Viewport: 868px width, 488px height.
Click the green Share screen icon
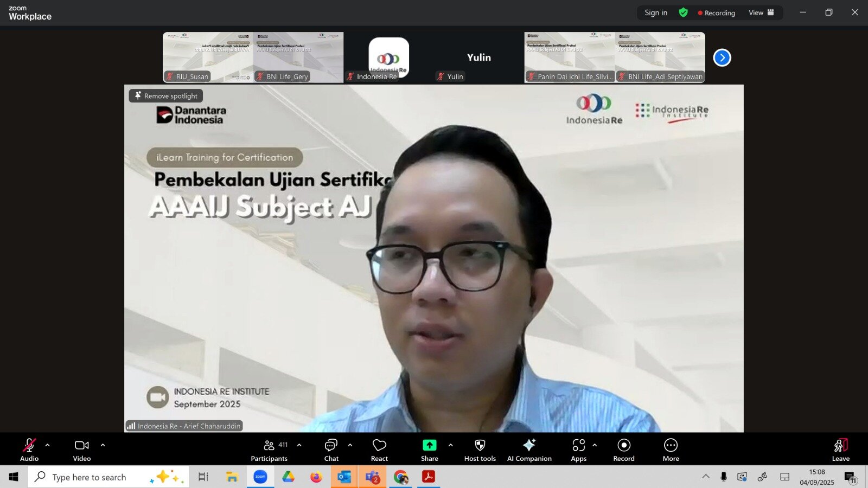click(429, 445)
